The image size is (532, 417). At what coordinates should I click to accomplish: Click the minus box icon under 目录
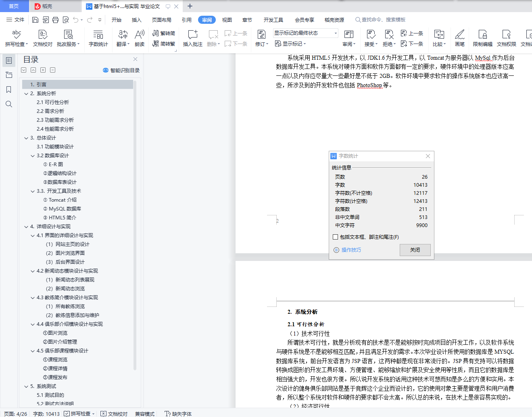coord(52,70)
